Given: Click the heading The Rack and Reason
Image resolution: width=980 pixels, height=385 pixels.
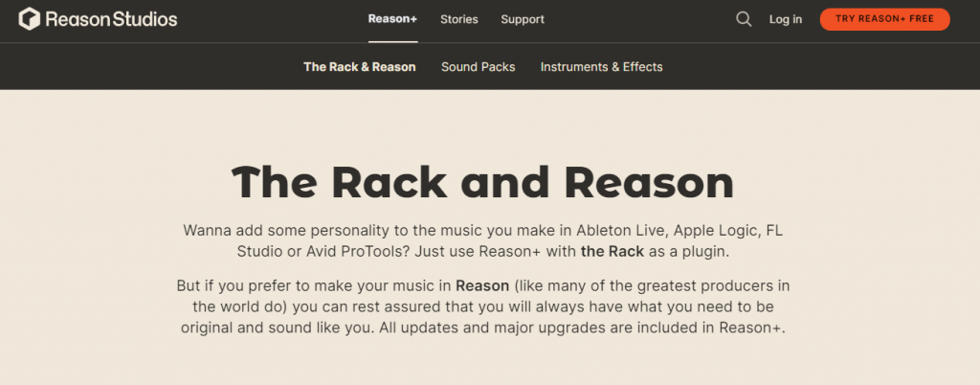Looking at the screenshot, I should (x=482, y=183).
